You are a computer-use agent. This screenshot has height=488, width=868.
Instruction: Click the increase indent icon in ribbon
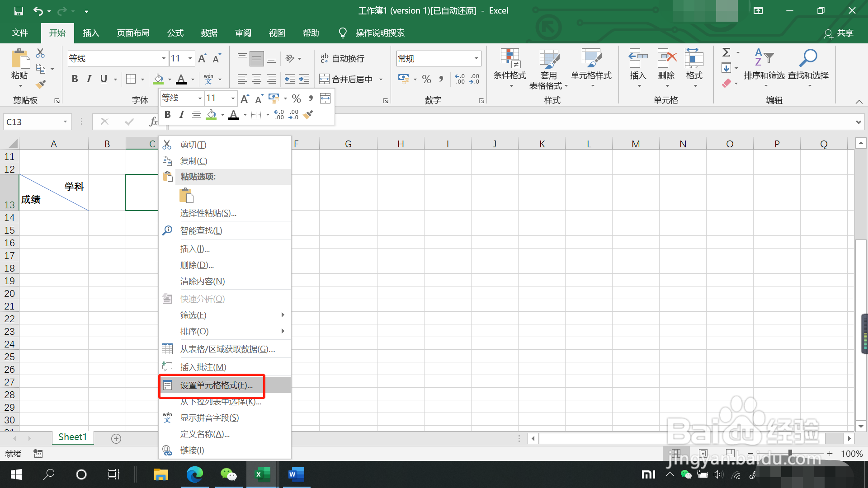coord(304,80)
